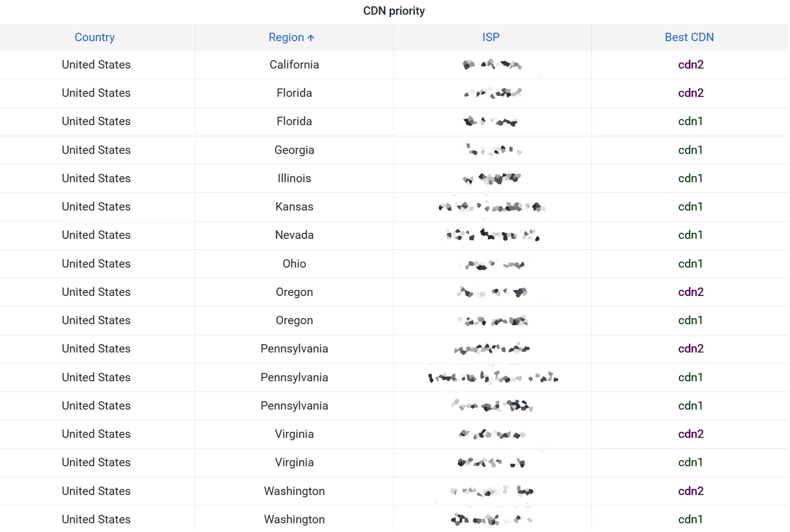Image resolution: width=790 pixels, height=532 pixels.
Task: Select the ISP cell in the Kansas row
Action: click(x=491, y=206)
